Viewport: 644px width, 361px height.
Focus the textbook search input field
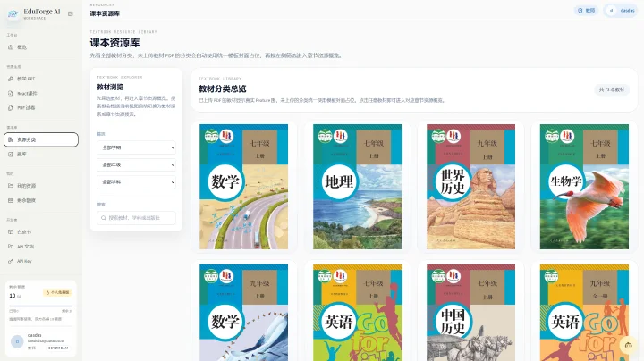(136, 218)
